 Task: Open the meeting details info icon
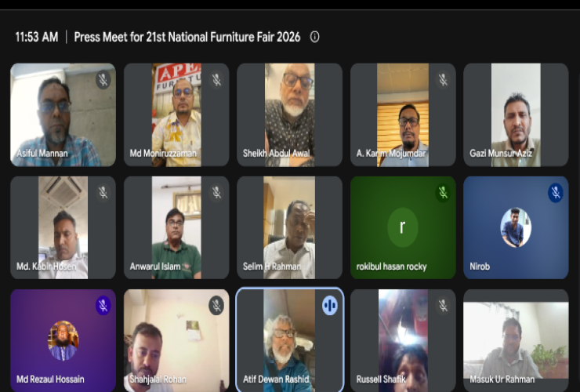pyautogui.click(x=315, y=37)
